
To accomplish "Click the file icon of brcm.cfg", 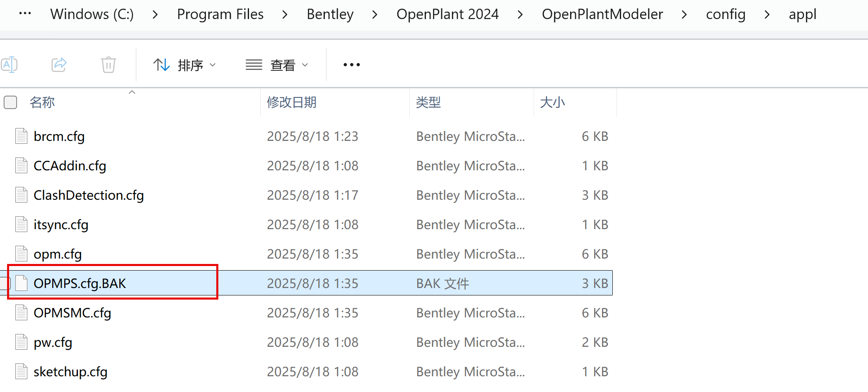I will [x=21, y=136].
